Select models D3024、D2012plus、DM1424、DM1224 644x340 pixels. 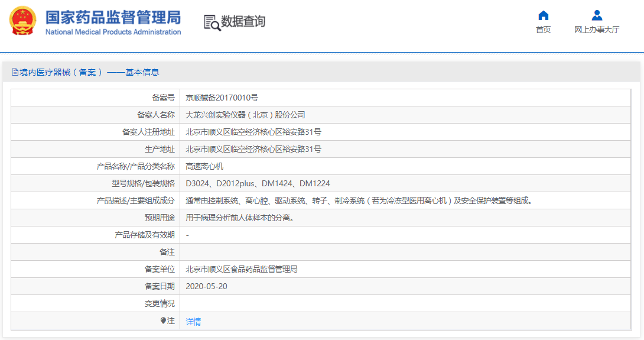point(258,184)
